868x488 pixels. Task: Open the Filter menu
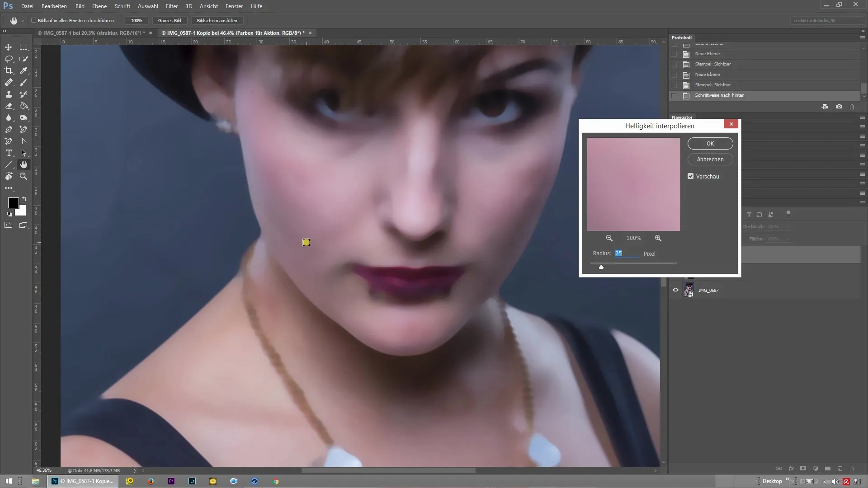(x=172, y=6)
